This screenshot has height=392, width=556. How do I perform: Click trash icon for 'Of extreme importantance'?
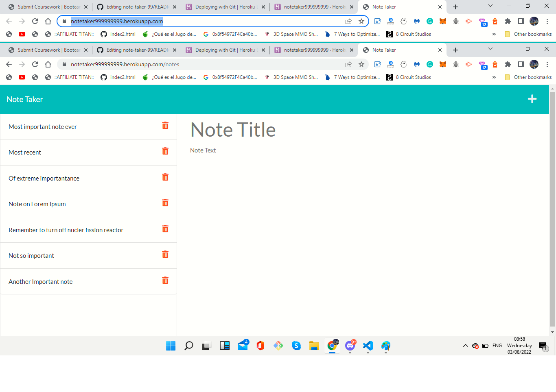pos(165,177)
